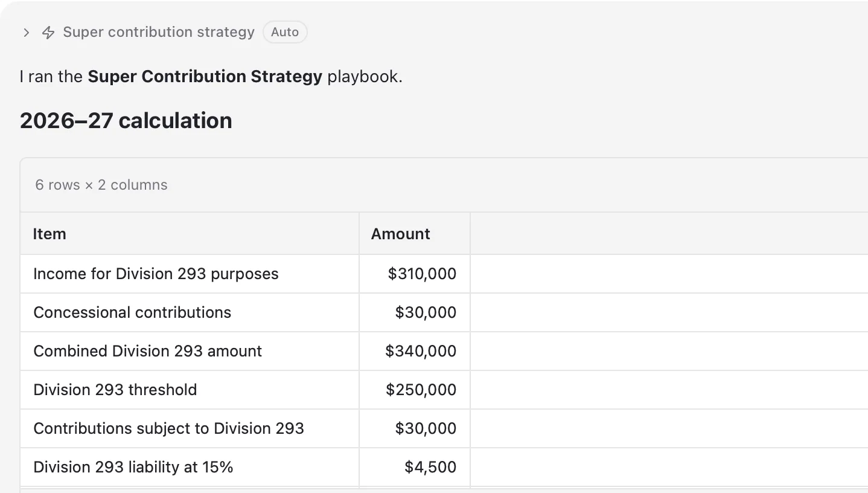Select the $250,000 amount cell

[x=415, y=390]
